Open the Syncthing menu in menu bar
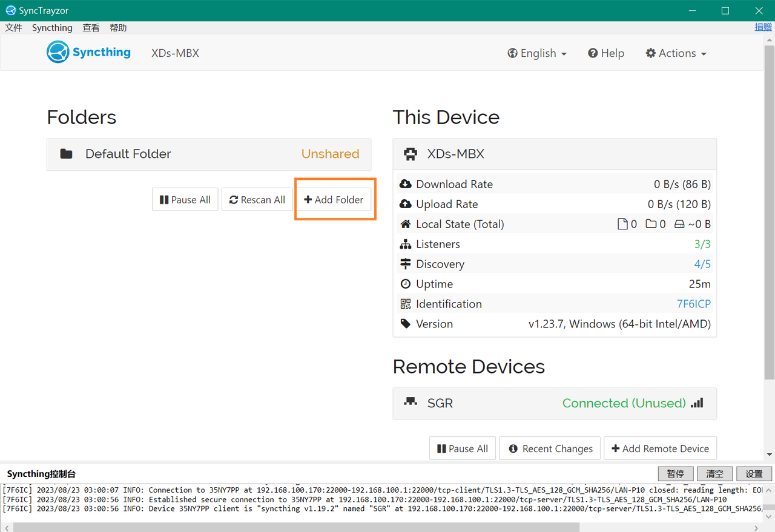The height and width of the screenshot is (532, 775). [x=52, y=28]
